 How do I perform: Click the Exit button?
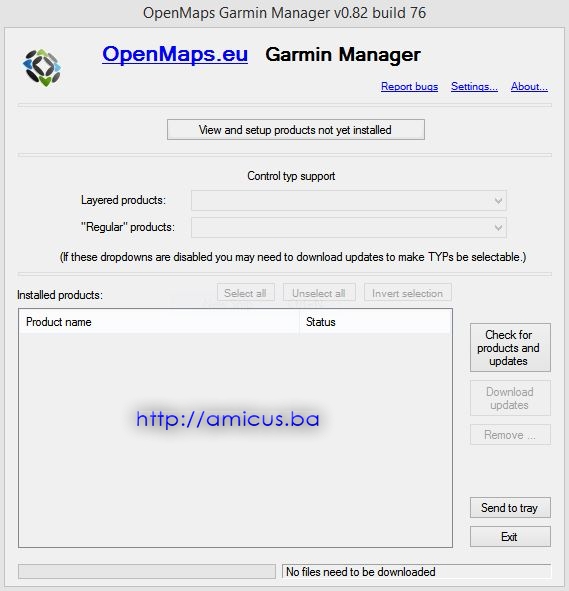tap(510, 536)
